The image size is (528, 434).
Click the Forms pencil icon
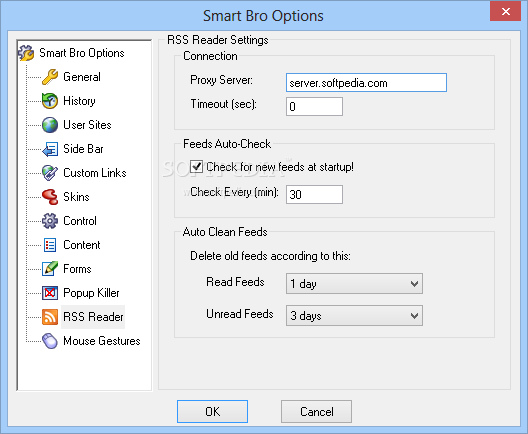click(x=50, y=269)
